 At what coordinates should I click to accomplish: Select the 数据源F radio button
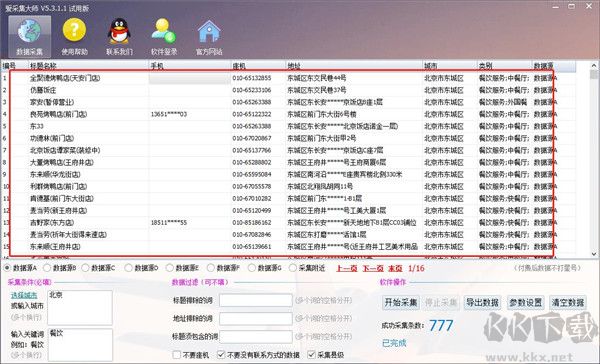210,268
